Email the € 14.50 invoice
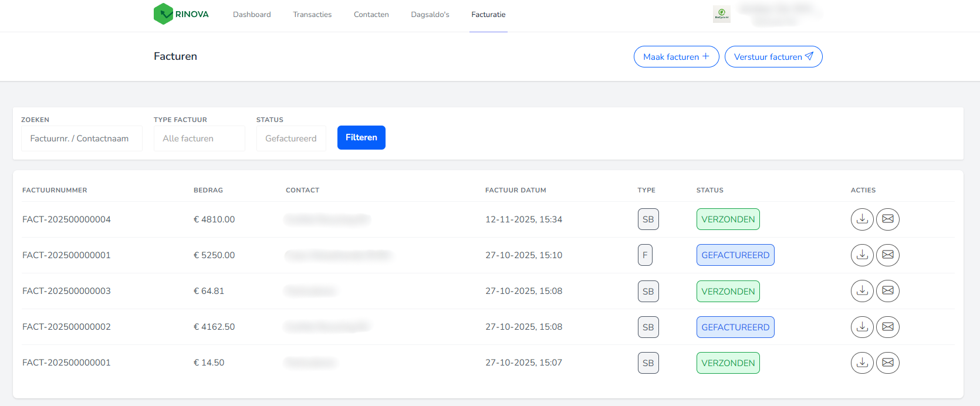This screenshot has width=980, height=406. point(887,363)
